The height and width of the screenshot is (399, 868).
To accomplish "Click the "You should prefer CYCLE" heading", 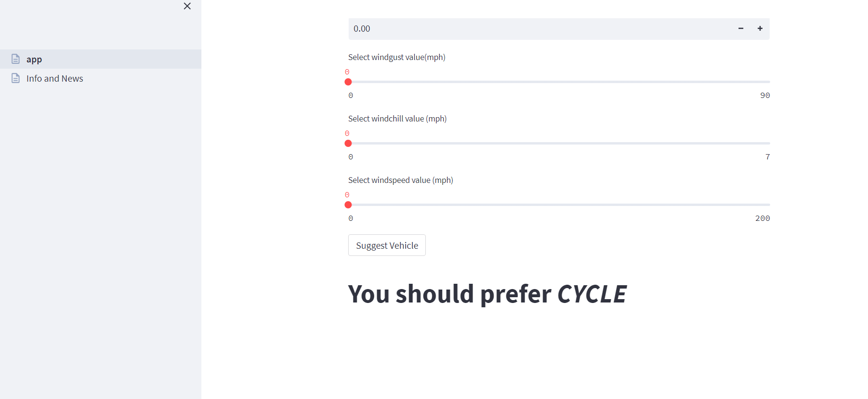I will [x=487, y=294].
